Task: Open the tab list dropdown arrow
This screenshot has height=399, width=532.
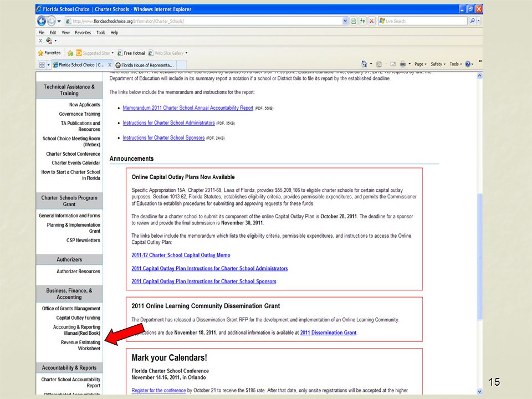Action: point(49,65)
